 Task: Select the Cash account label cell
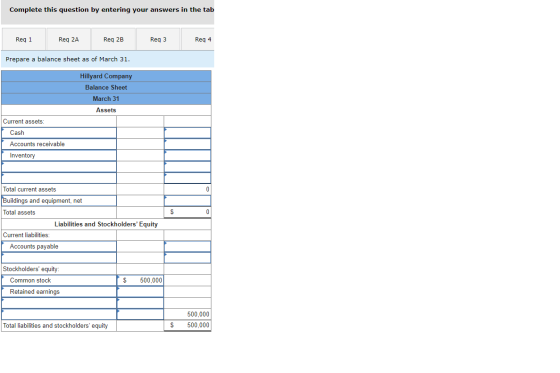[59, 133]
